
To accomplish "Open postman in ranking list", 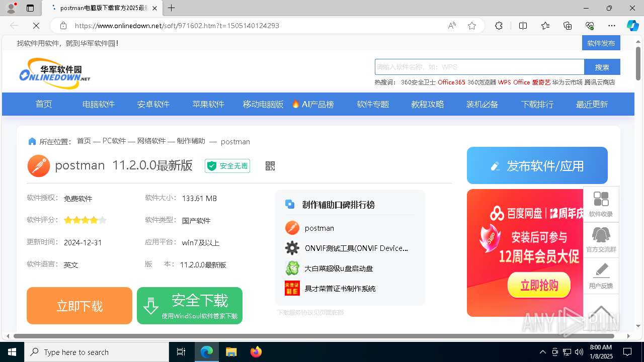I will tap(319, 228).
